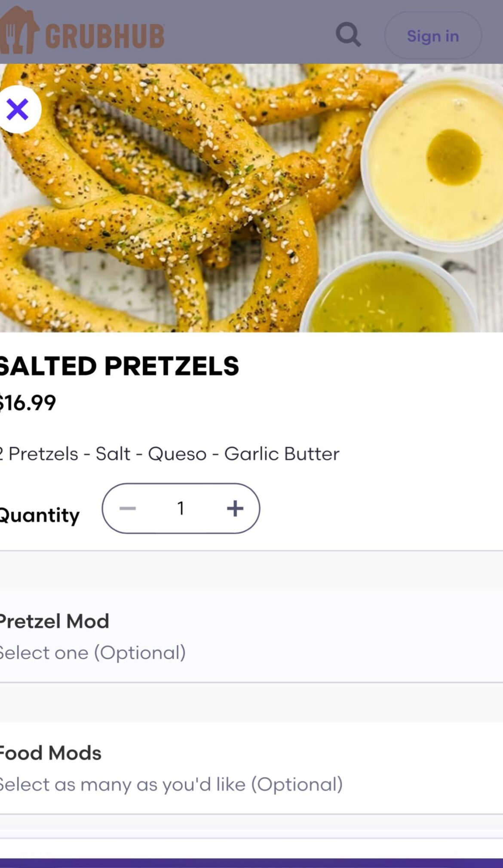Decrease quantity with the minus icon

[x=128, y=509]
